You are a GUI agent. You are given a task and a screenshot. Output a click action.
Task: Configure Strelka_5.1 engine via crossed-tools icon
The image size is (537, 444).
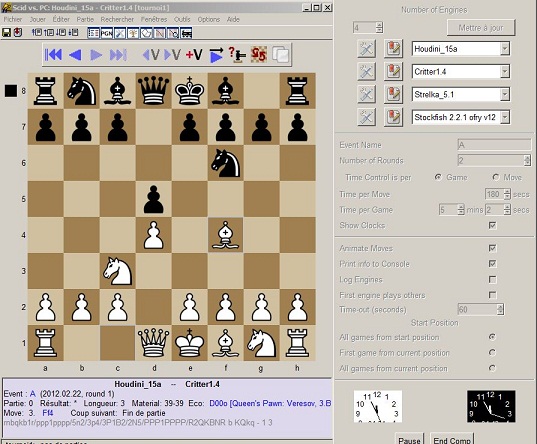(366, 95)
